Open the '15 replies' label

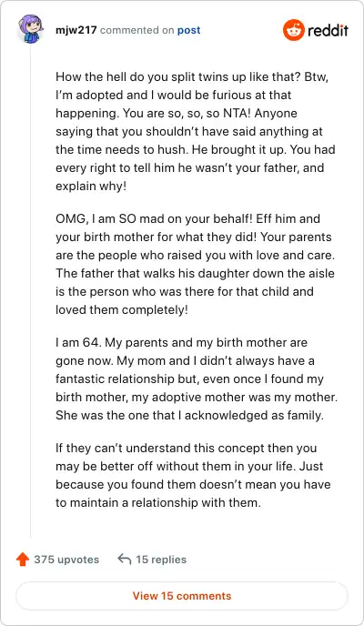tap(161, 560)
